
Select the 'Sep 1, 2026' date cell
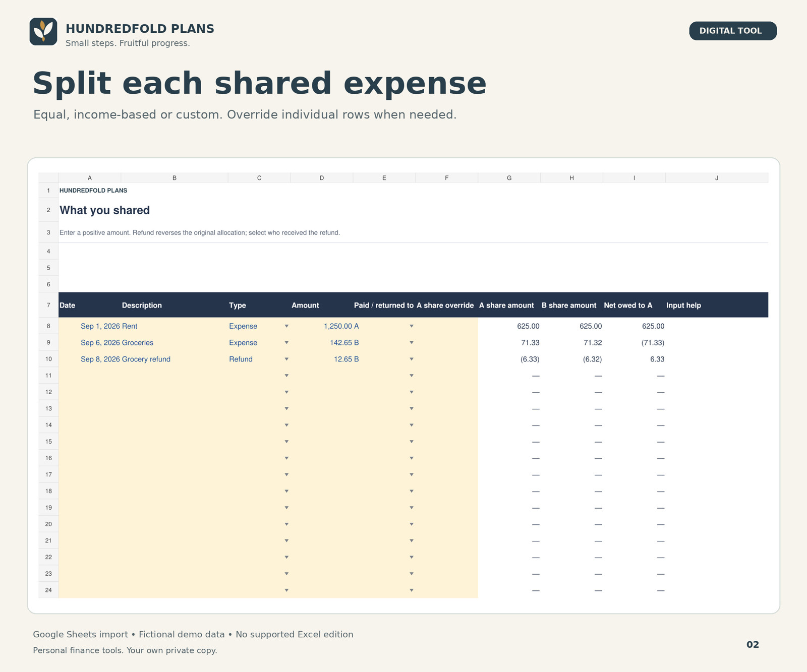(x=90, y=326)
